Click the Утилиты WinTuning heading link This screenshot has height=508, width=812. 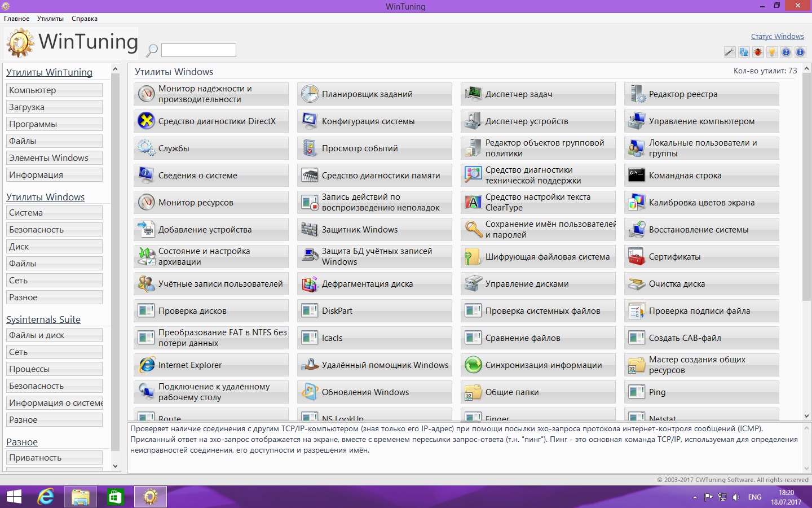[49, 72]
